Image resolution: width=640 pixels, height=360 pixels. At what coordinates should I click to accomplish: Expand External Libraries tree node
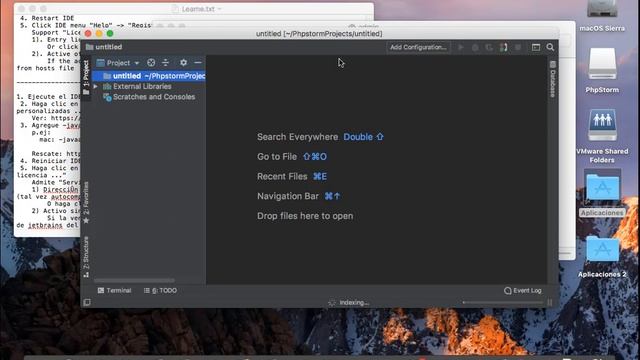(96, 87)
